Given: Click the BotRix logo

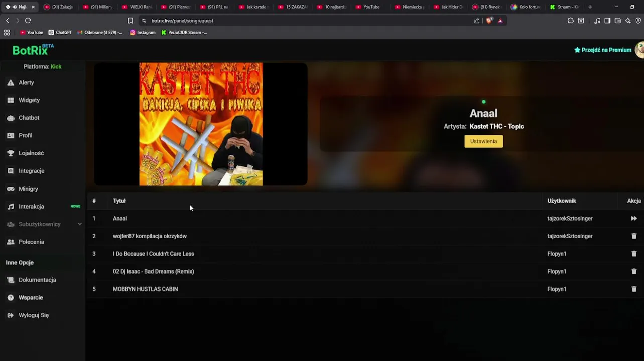Looking at the screenshot, I should (x=33, y=50).
